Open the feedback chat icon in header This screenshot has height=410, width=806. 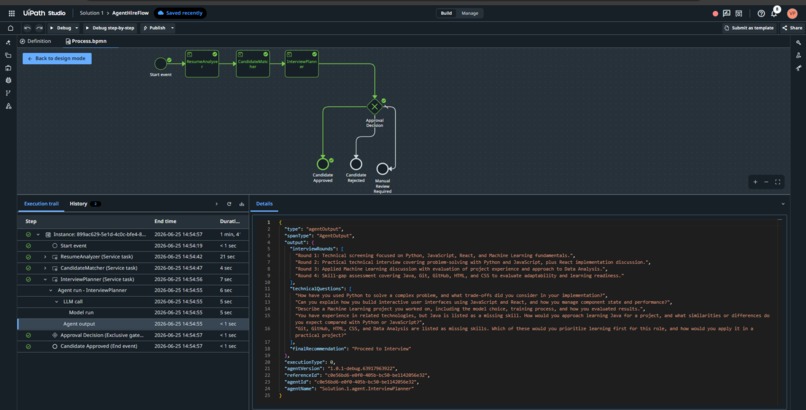[x=726, y=13]
